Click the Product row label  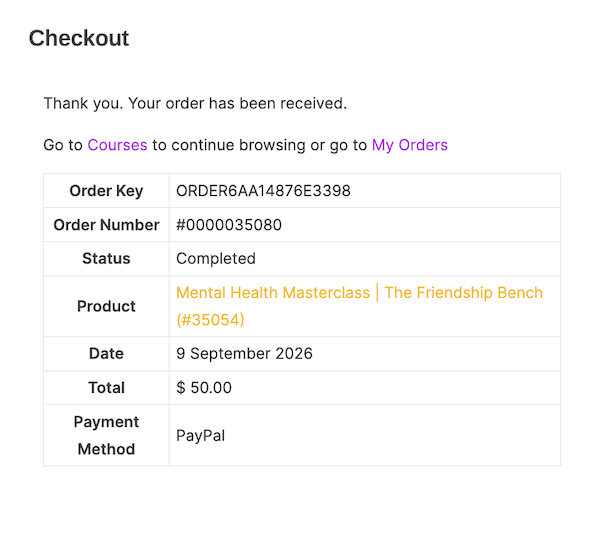click(106, 306)
